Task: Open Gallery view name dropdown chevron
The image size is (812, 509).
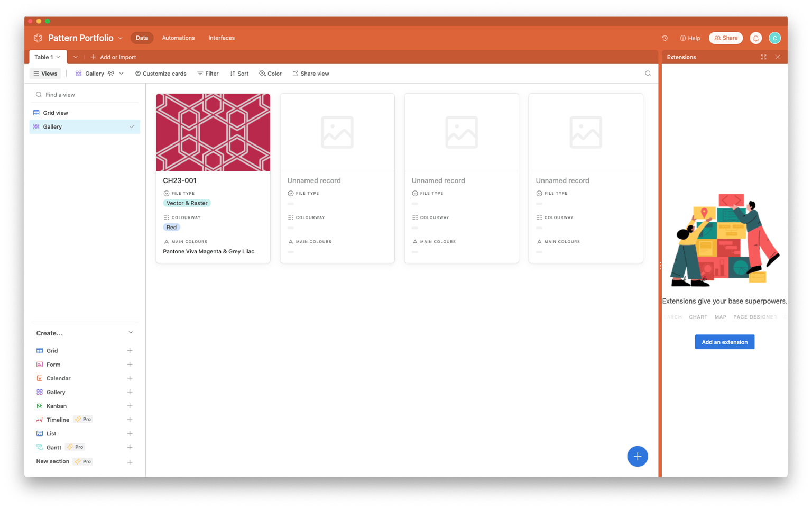Action: [121, 74]
